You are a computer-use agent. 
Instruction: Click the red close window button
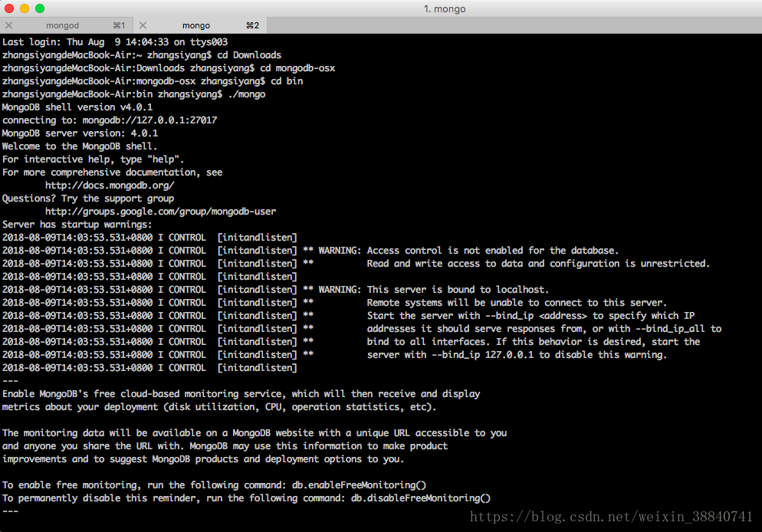point(9,8)
